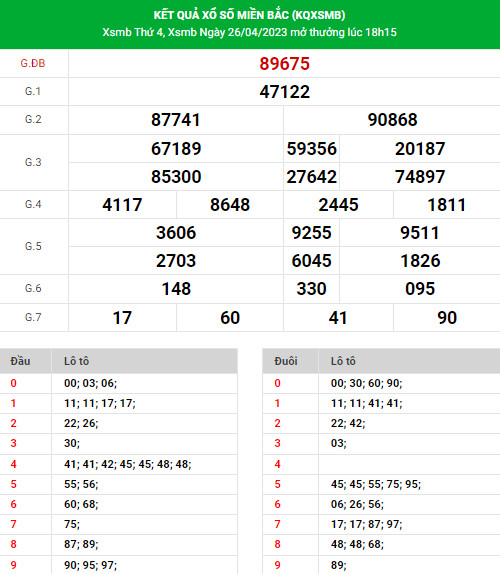
Task: Select G.6 number 095
Action: pos(420,289)
